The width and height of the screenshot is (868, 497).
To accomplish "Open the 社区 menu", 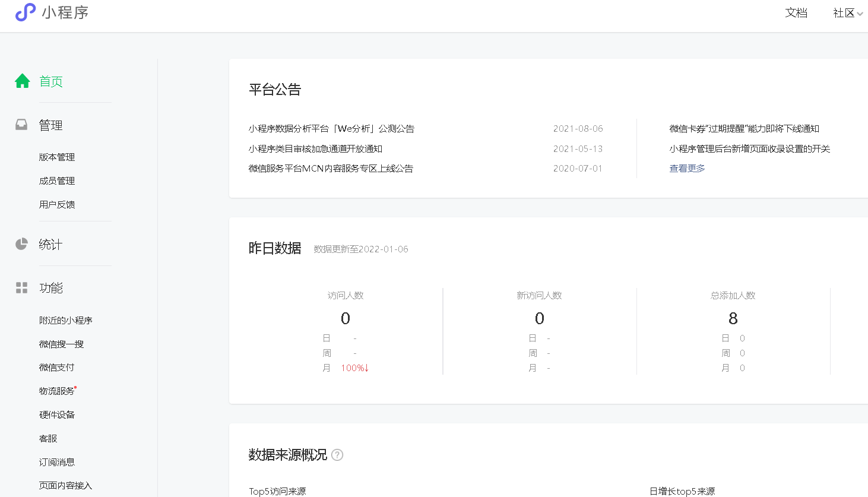I will click(844, 13).
